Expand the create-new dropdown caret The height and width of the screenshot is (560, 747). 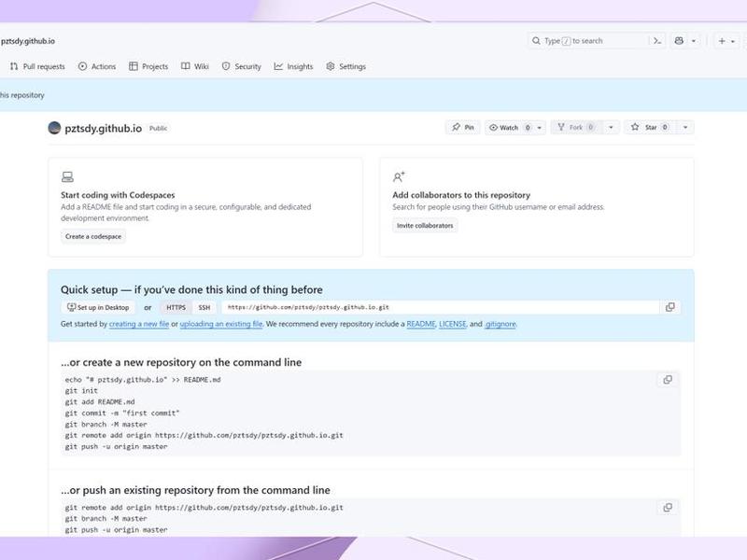pyautogui.click(x=733, y=41)
